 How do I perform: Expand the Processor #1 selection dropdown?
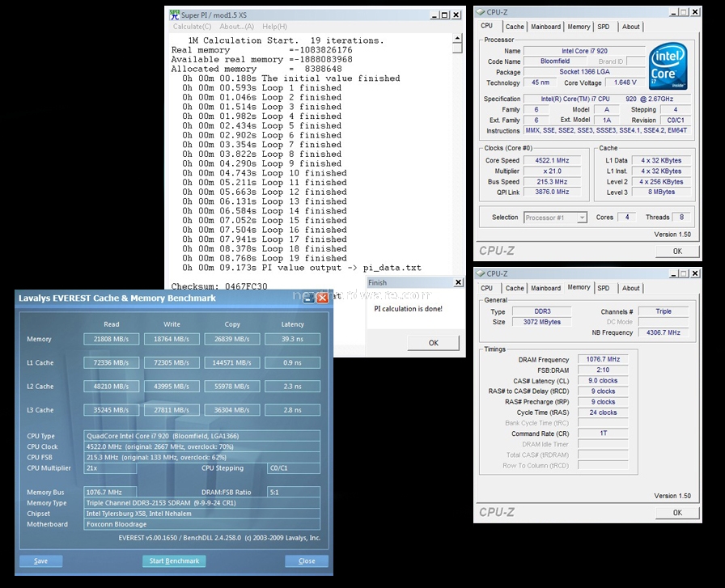[582, 218]
